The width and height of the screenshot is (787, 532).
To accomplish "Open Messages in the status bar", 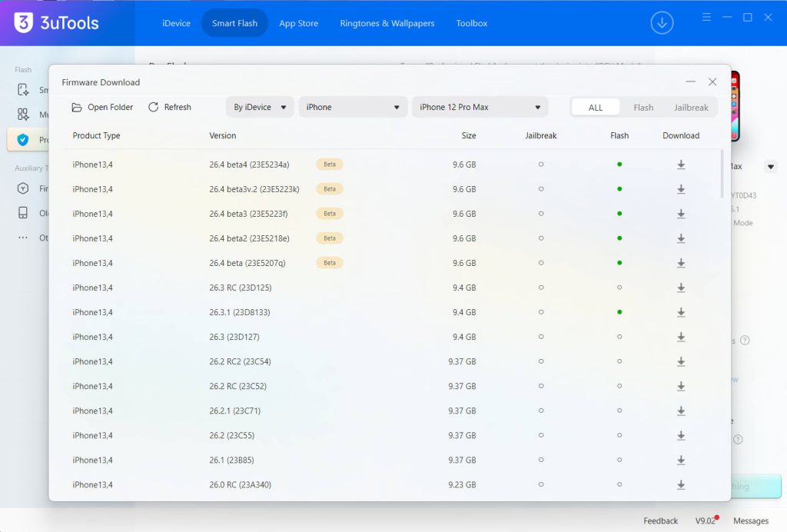I will pyautogui.click(x=750, y=521).
